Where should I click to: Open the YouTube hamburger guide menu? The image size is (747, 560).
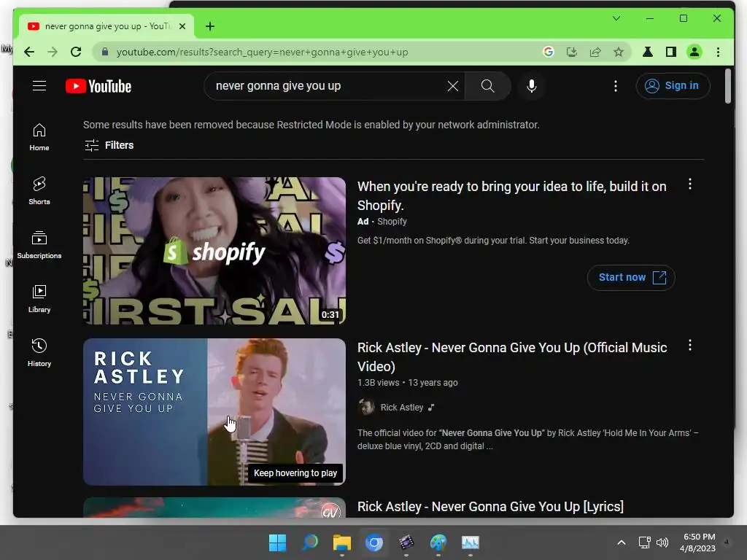(x=39, y=86)
